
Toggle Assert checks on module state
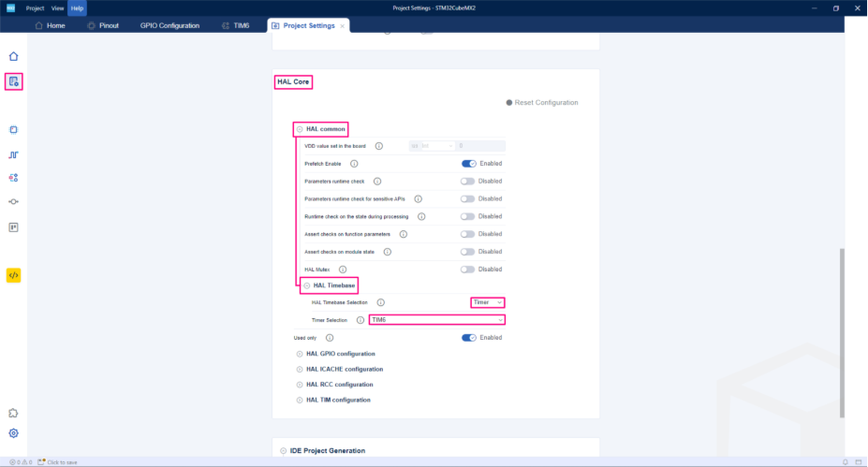pos(468,252)
